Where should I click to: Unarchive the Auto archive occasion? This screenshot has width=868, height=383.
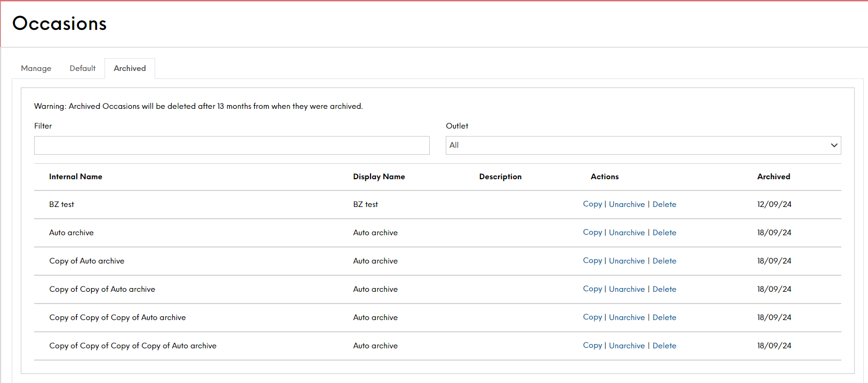[626, 233]
